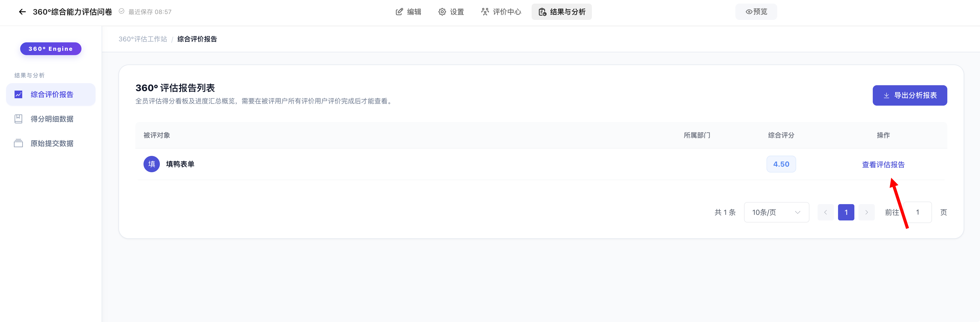The width and height of the screenshot is (980, 322).
Task: Click the 所属部门 column header
Action: 697,135
